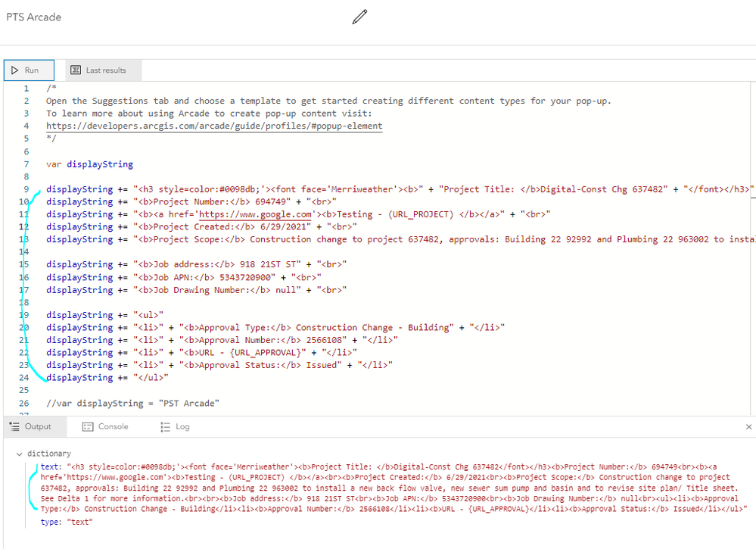Close the output results panel
The height and width of the screenshot is (549, 756).
tap(748, 426)
